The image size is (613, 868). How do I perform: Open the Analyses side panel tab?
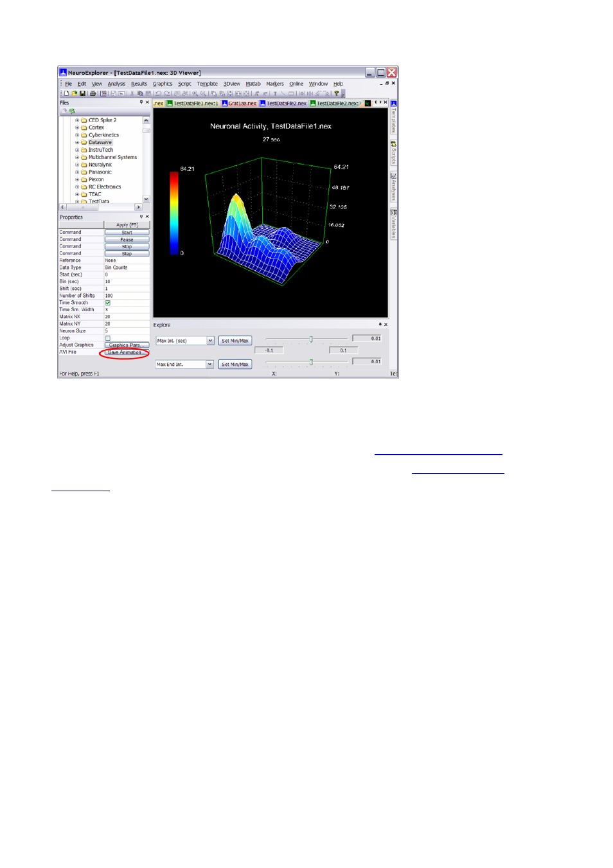pos(394,187)
